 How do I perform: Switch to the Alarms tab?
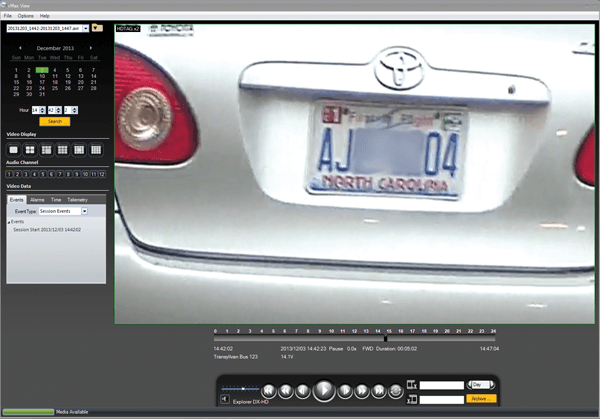tap(37, 200)
